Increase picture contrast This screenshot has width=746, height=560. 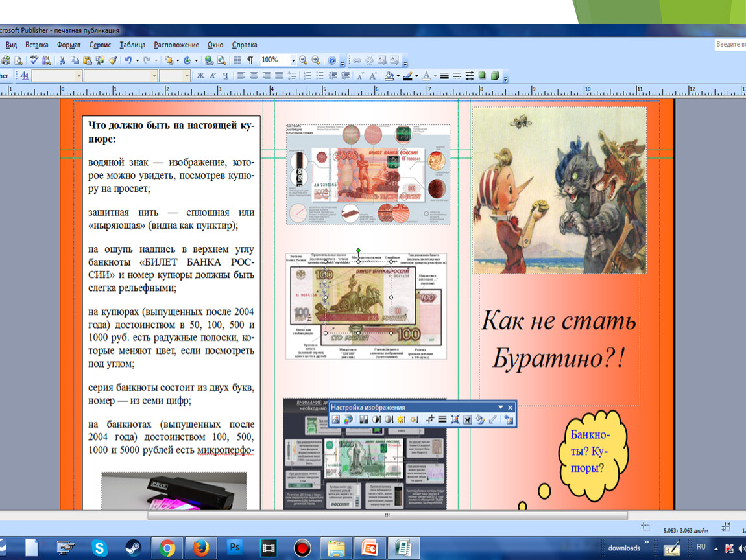pyautogui.click(x=376, y=419)
